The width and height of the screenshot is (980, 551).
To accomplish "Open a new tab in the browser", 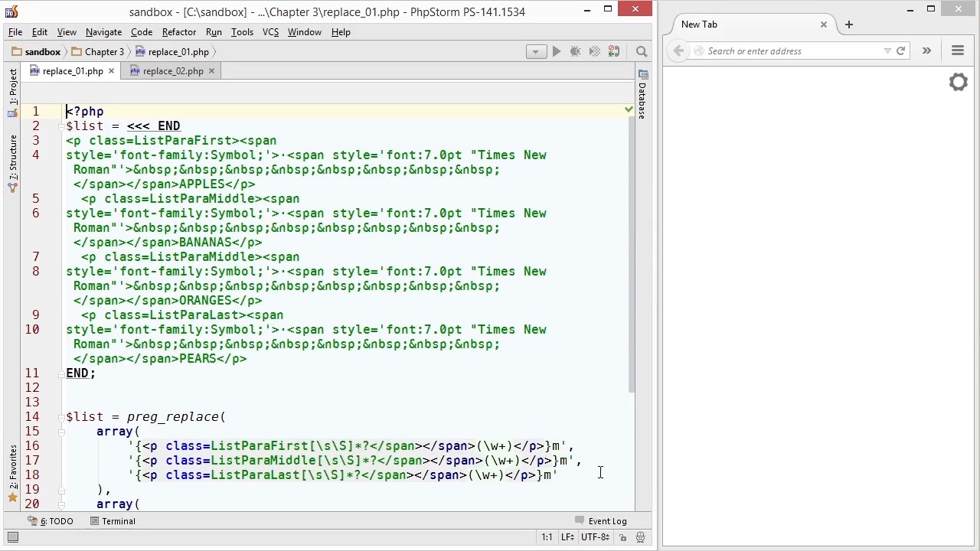I will (x=848, y=24).
